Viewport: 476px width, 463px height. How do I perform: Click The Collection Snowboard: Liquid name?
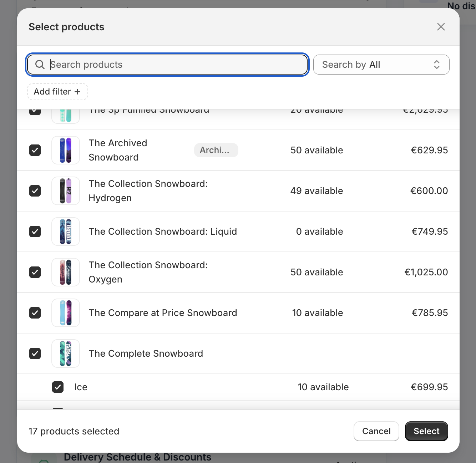point(163,231)
